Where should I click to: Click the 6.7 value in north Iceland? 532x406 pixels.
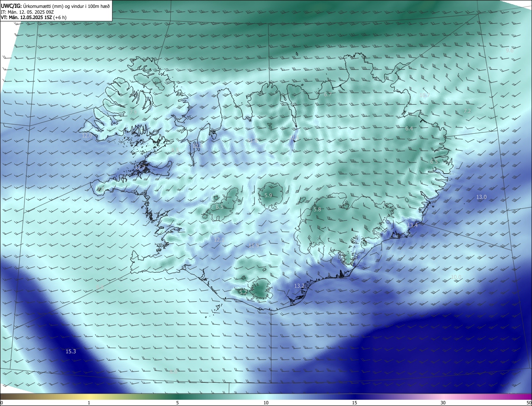point(328,95)
